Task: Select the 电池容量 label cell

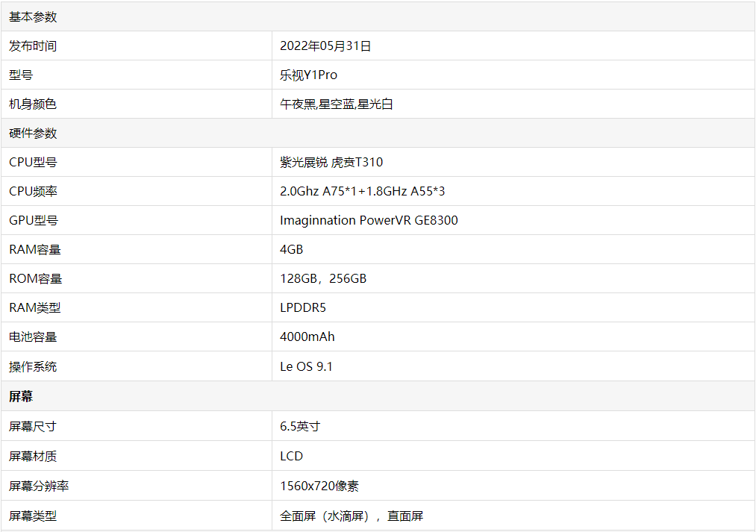Action: pos(137,337)
